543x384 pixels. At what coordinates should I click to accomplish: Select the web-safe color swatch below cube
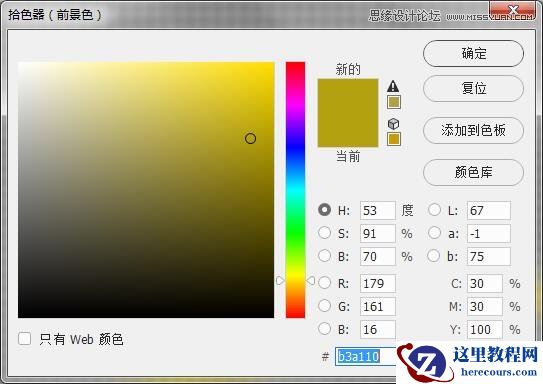(394, 139)
